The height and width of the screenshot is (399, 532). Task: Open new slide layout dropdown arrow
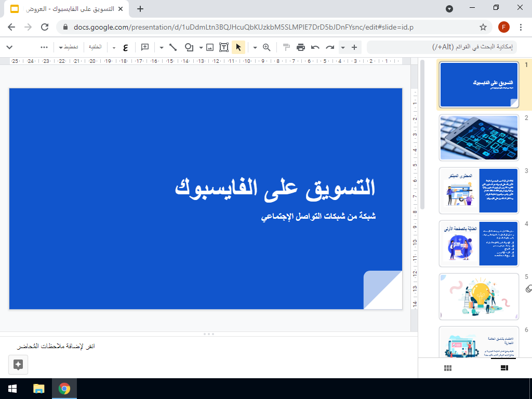pyautogui.click(x=343, y=47)
